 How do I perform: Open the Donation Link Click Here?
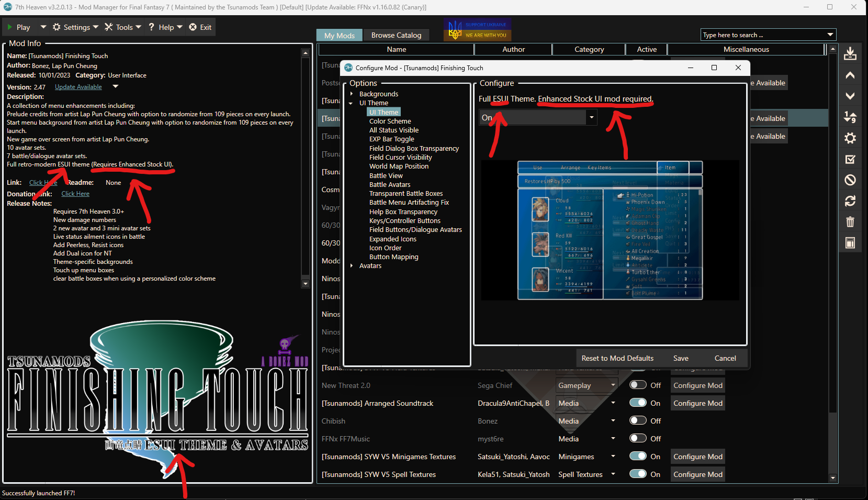[75, 194]
